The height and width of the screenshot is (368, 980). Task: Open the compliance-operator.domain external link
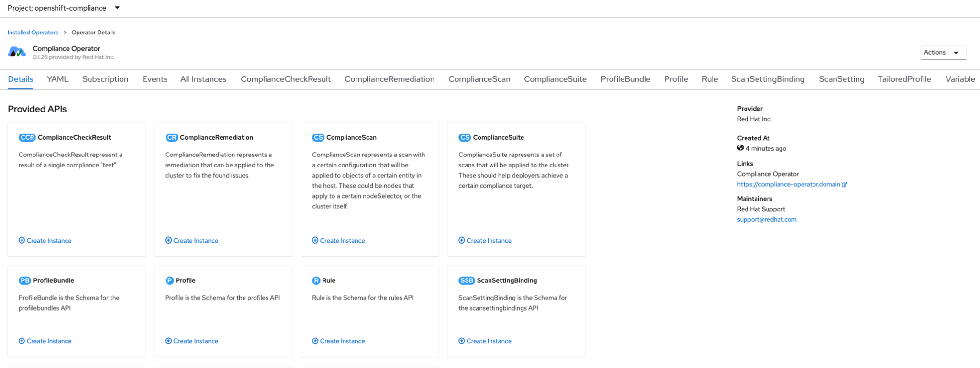(791, 184)
